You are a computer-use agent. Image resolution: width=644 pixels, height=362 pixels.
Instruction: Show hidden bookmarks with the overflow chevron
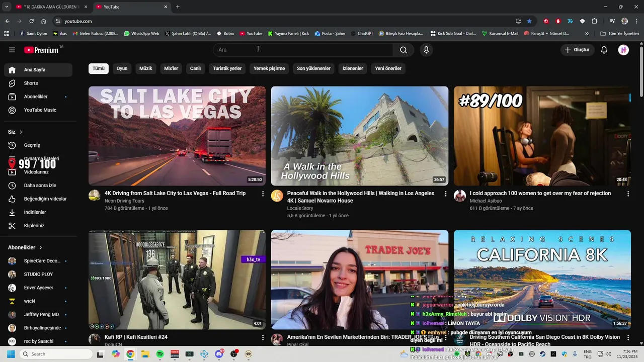(x=587, y=34)
